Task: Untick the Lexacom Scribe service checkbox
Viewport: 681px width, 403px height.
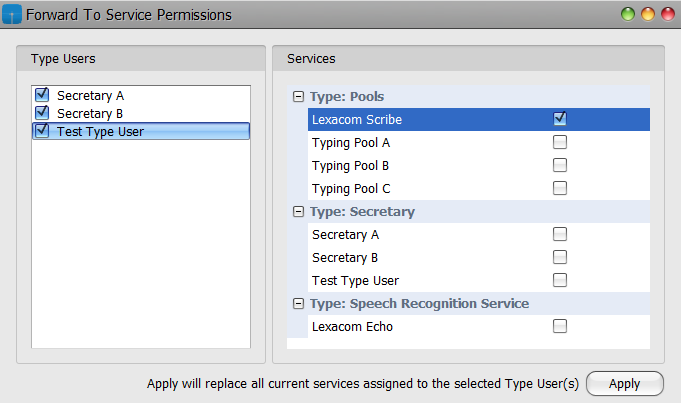Action: coord(560,119)
